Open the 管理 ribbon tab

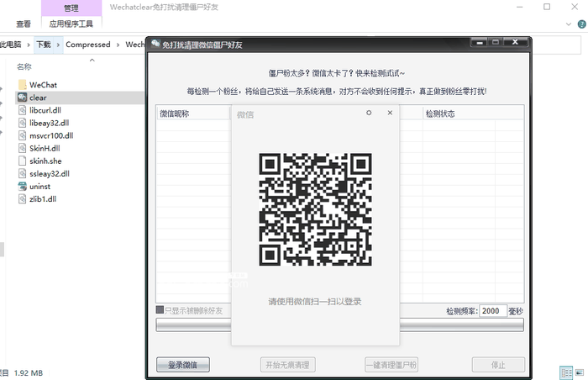pyautogui.click(x=71, y=8)
